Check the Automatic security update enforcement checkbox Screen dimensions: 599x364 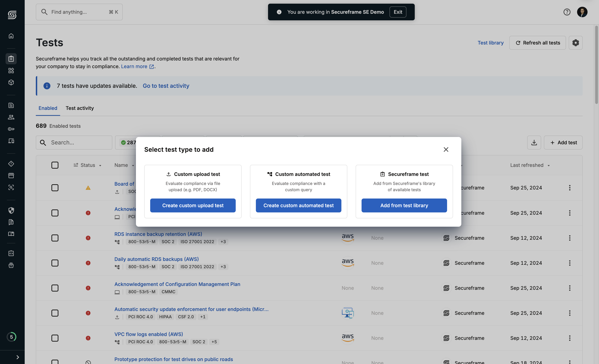coord(55,313)
